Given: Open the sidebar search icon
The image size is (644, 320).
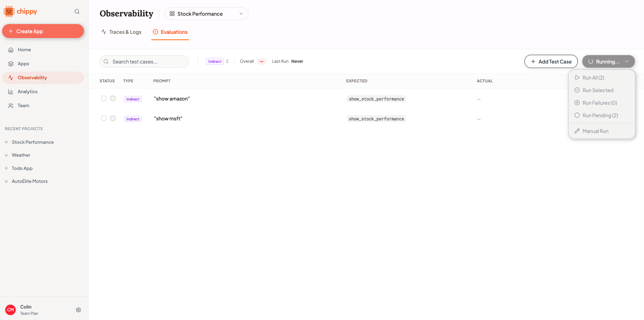Looking at the screenshot, I should [x=77, y=12].
